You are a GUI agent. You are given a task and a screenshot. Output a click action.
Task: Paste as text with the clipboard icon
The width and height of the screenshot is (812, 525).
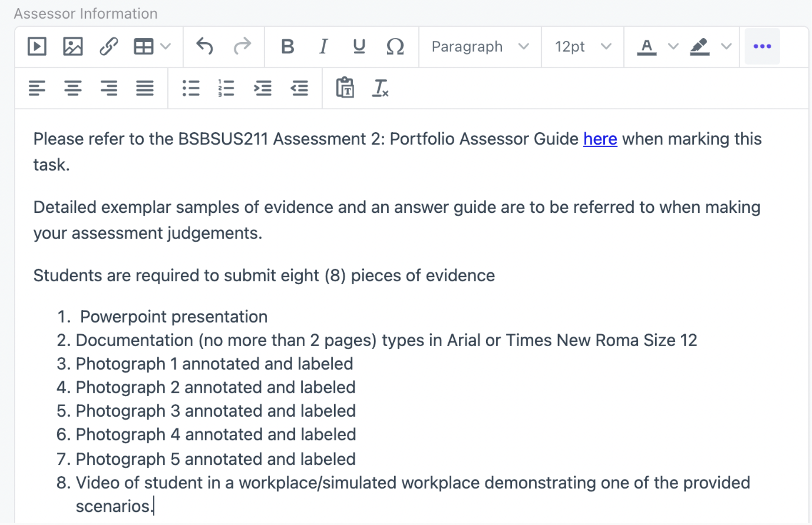(345, 88)
